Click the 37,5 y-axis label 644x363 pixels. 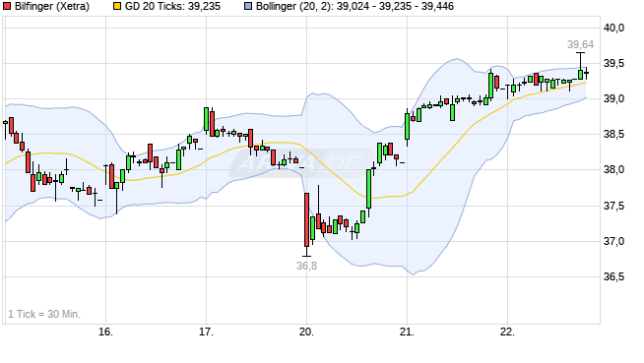(x=613, y=206)
